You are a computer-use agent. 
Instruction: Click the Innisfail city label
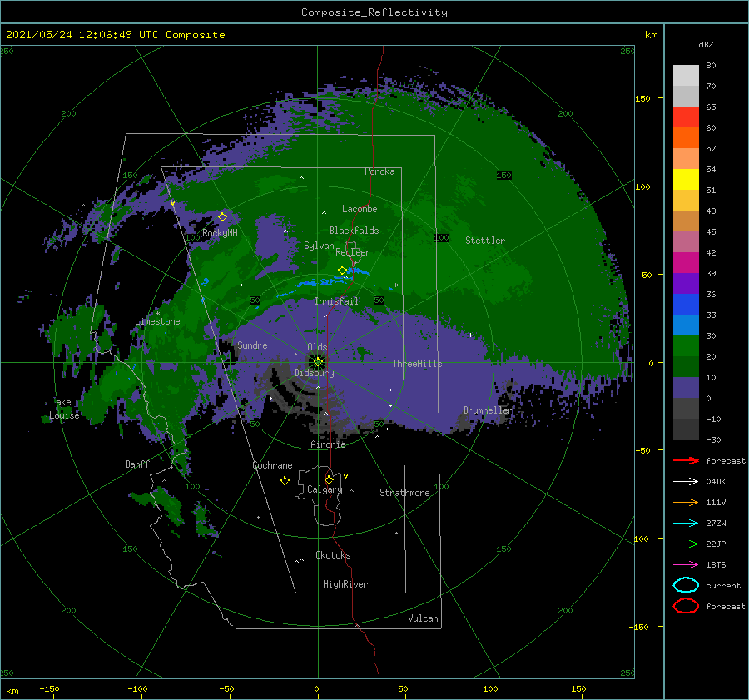tap(336, 301)
